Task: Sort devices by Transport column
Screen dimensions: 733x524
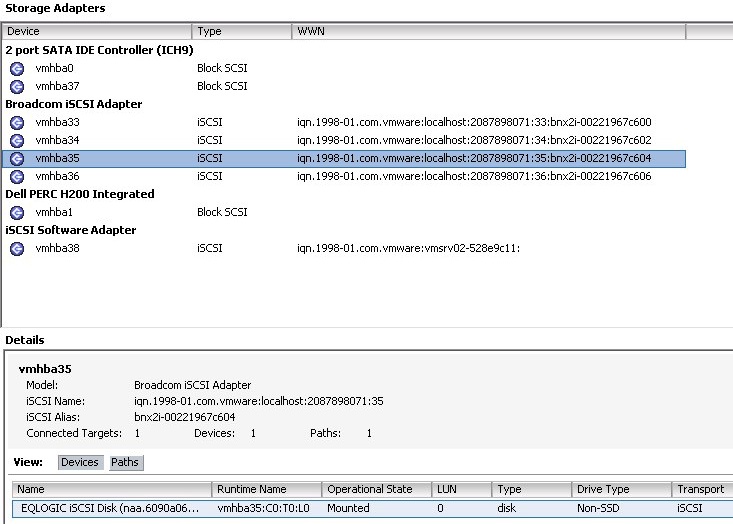Action: [x=702, y=489]
